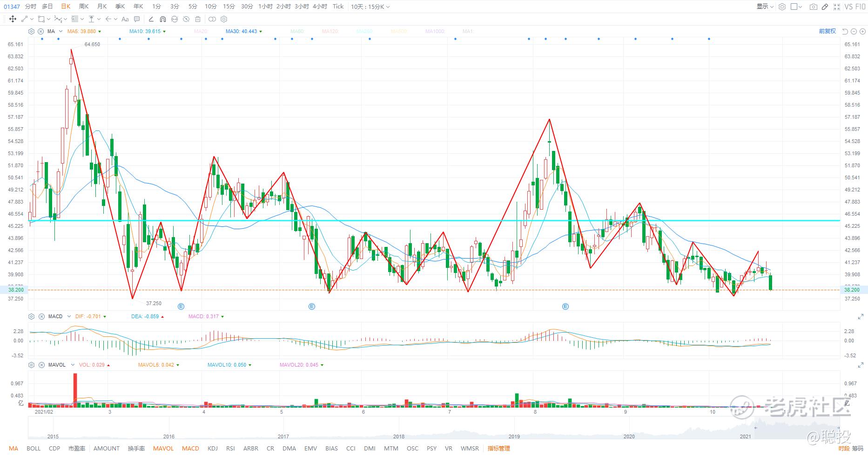Open 指标管理 indicator management
The height and width of the screenshot is (457, 868).
[499, 449]
